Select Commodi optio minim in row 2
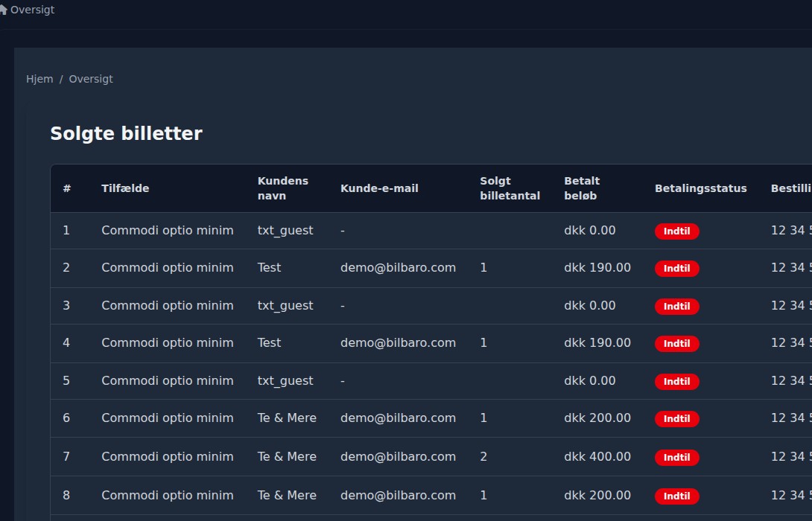The image size is (812, 521). click(168, 267)
